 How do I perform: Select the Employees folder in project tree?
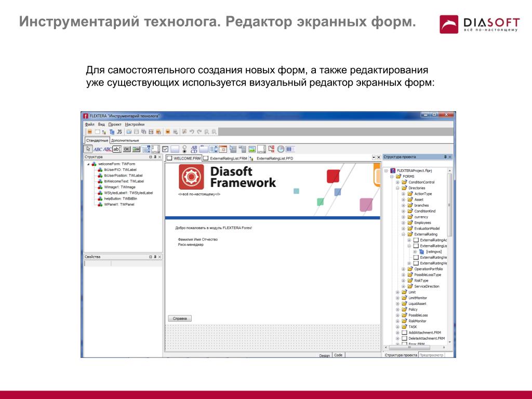tap(422, 222)
